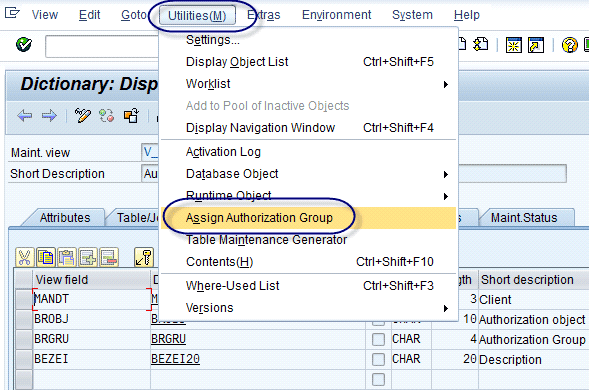589x390 pixels.
Task: Expand the Worklist submenu arrow
Action: [446, 85]
